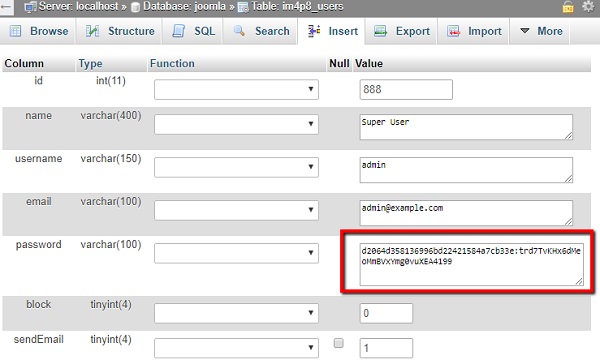This screenshot has width=600, height=364.
Task: Open the Browse tab
Action: pyautogui.click(x=38, y=31)
